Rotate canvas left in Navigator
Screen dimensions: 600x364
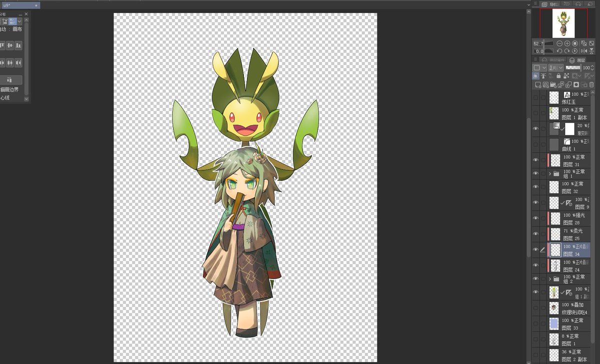(559, 51)
